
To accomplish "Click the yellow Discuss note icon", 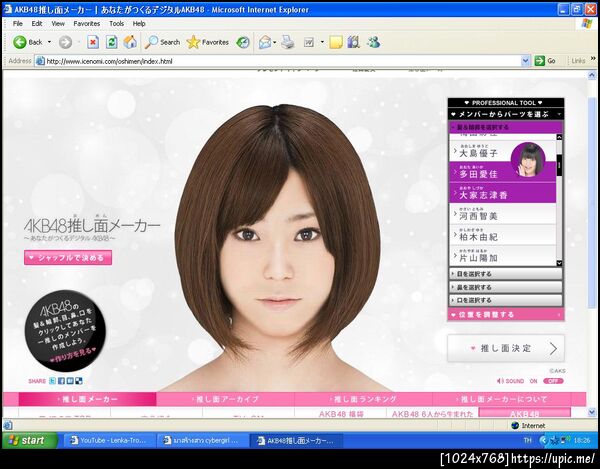I will [x=336, y=42].
